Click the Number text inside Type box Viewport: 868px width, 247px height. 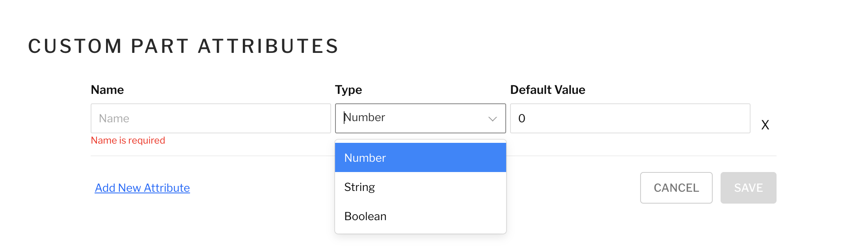(x=365, y=118)
